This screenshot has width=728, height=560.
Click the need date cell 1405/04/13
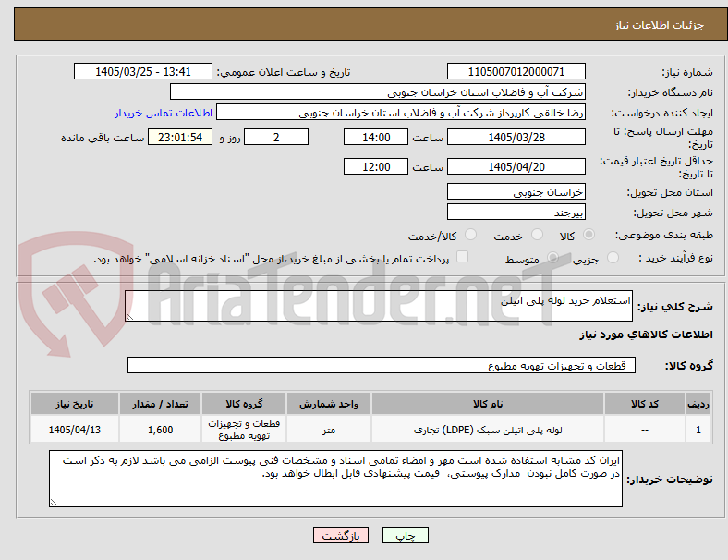75,430
